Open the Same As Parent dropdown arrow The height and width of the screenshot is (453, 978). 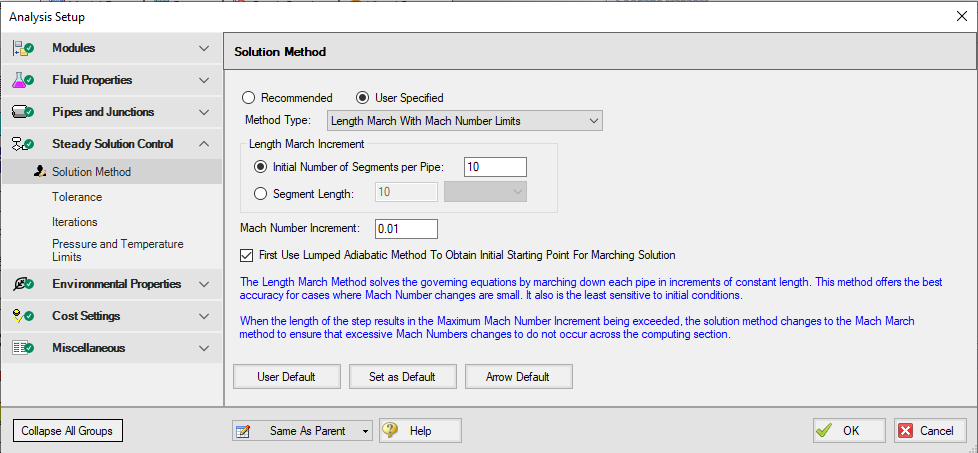click(x=366, y=431)
